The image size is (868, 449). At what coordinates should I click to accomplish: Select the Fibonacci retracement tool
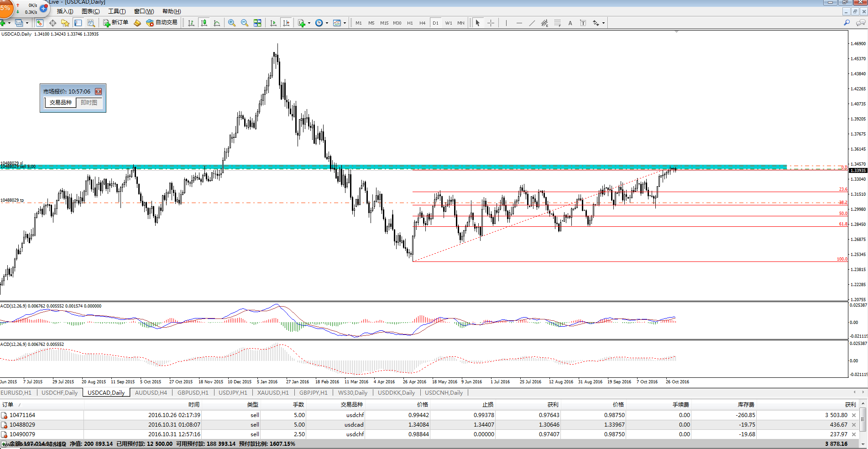pos(557,23)
